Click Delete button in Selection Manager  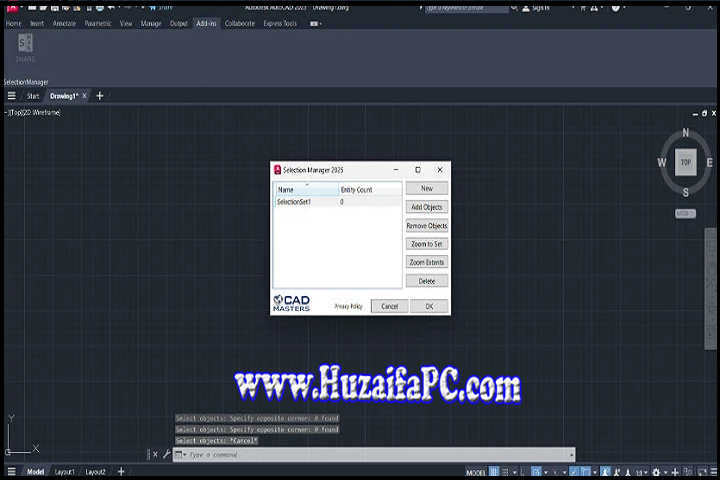pyautogui.click(x=427, y=281)
